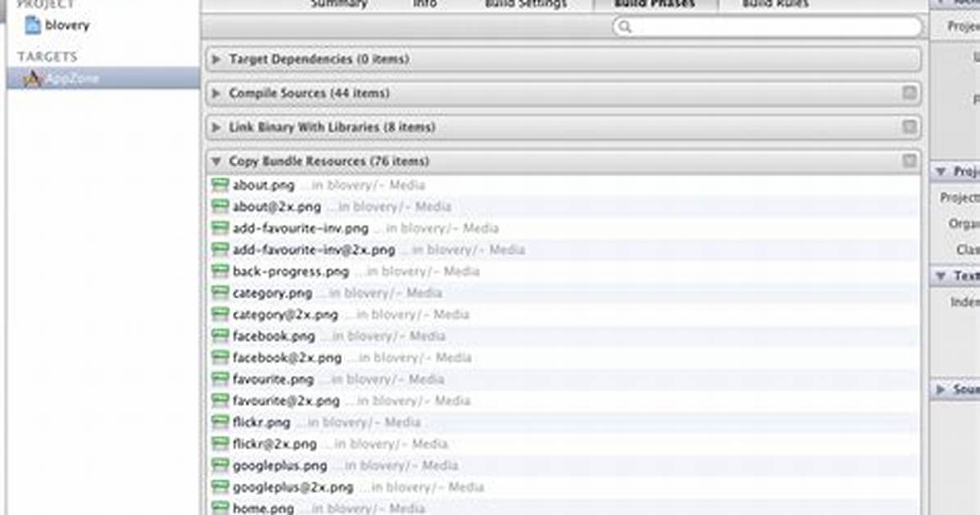The image size is (980, 515).
Task: Click the favourite.png file icon
Action: pyautogui.click(x=220, y=379)
